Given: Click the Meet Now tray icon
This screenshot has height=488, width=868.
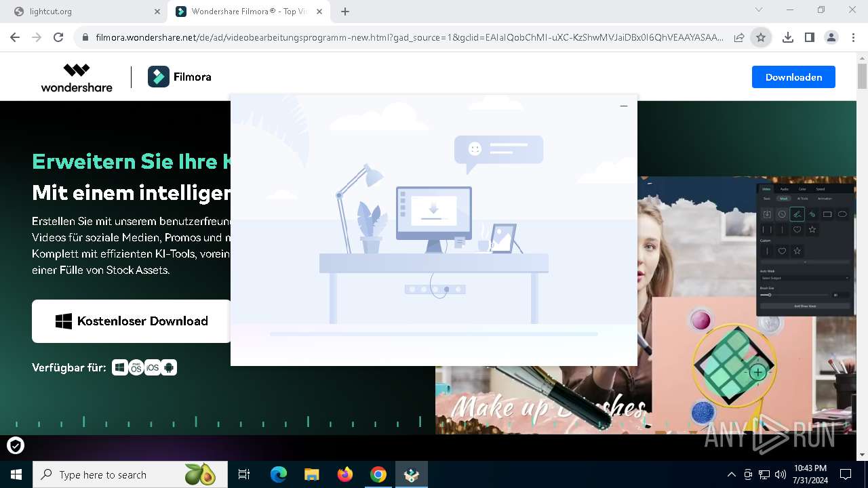Looking at the screenshot, I should (x=748, y=474).
